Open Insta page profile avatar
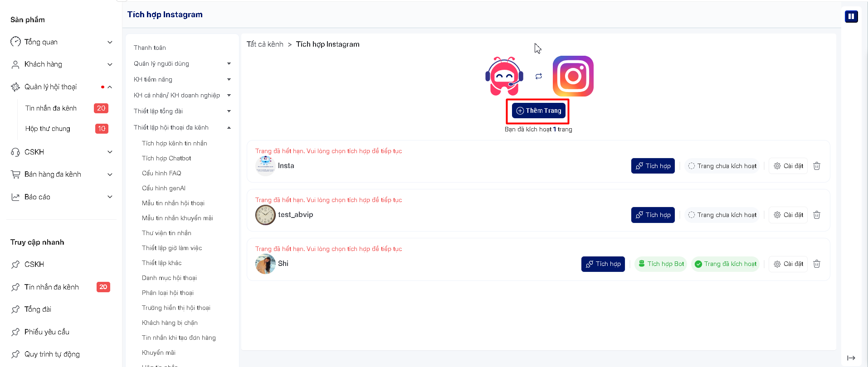This screenshot has width=868, height=367. [x=265, y=166]
